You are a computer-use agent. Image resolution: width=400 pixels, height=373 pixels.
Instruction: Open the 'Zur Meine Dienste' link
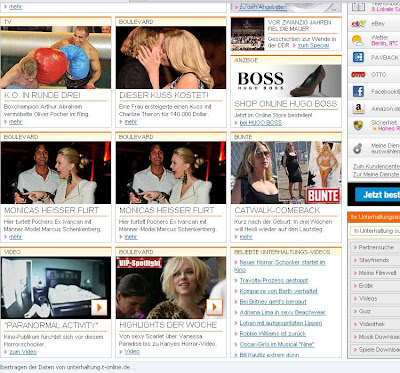pyautogui.click(x=376, y=174)
